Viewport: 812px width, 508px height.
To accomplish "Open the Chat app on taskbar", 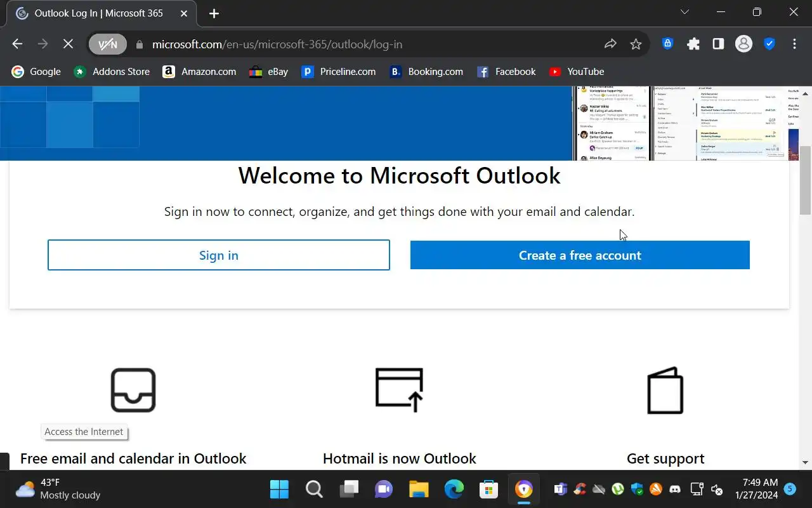I will coord(384,489).
